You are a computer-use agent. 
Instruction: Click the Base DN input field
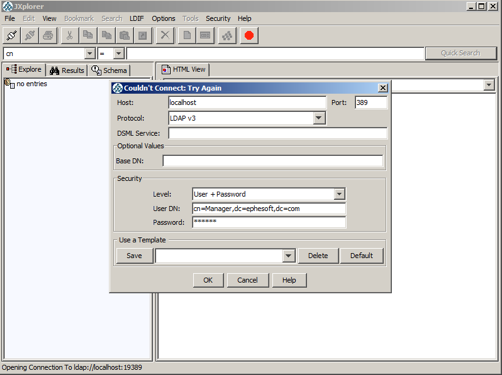click(x=273, y=161)
